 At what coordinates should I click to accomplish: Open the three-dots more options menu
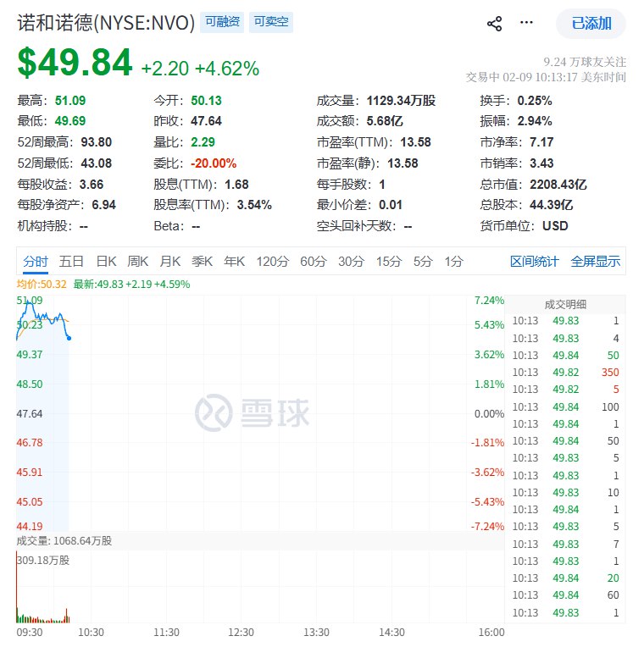(x=526, y=23)
